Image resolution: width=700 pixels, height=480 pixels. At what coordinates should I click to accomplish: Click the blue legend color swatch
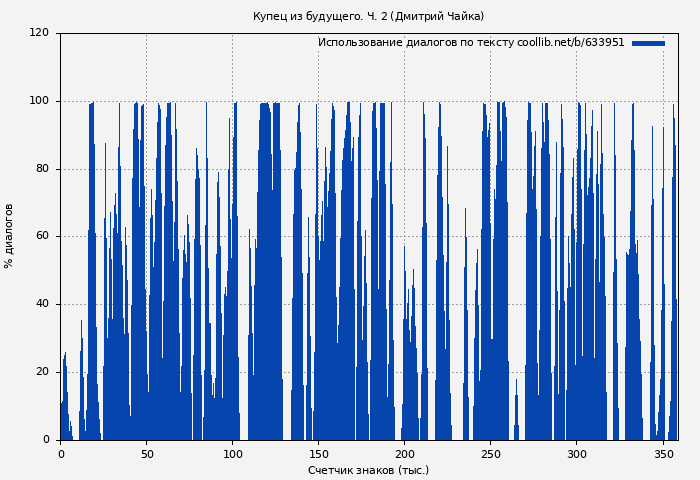tap(648, 43)
